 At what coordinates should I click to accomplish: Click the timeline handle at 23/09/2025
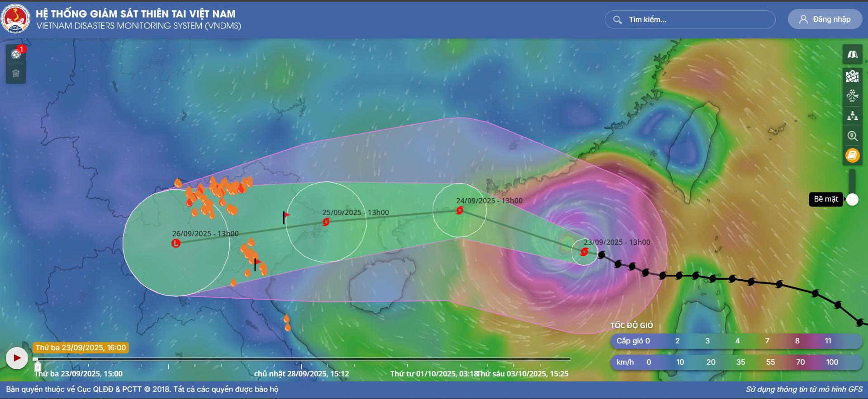coord(38,366)
